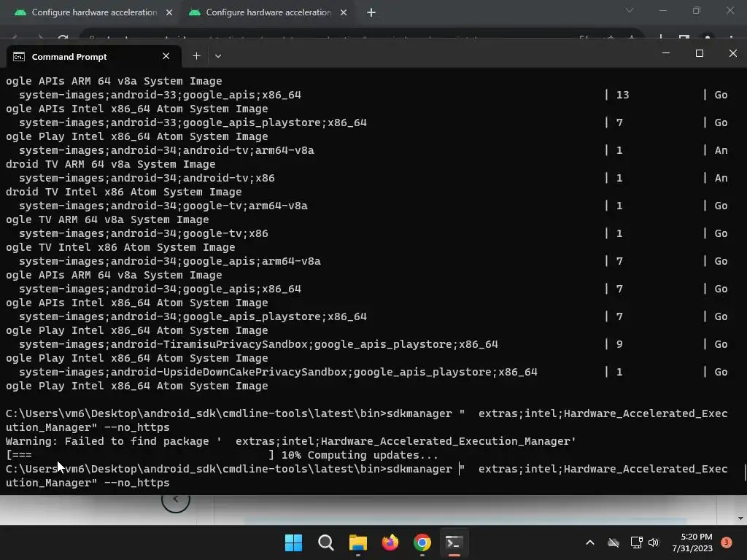Show hidden system tray icons
Screen dimensions: 747x560
click(589, 542)
